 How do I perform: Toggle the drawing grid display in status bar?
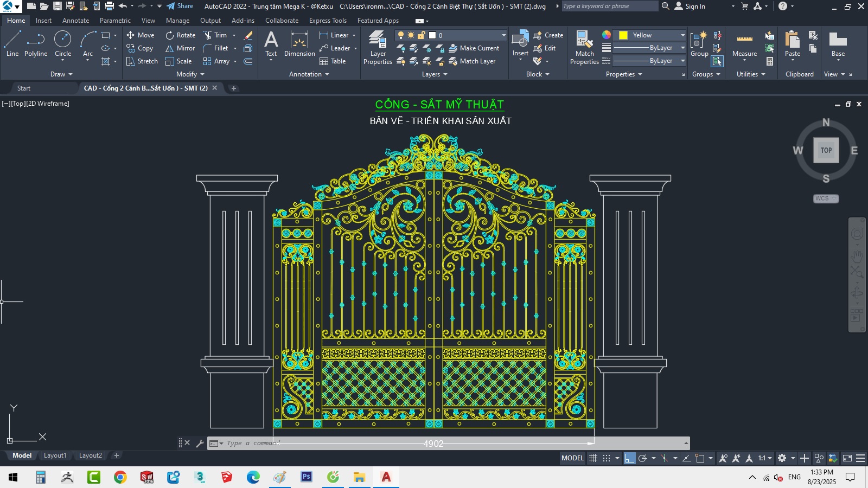(593, 458)
